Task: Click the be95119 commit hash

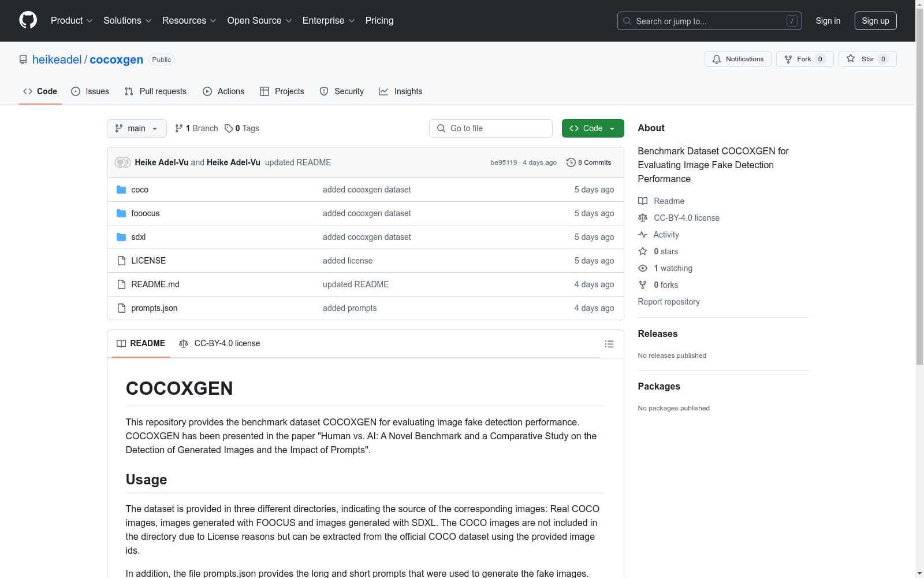Action: coord(504,162)
